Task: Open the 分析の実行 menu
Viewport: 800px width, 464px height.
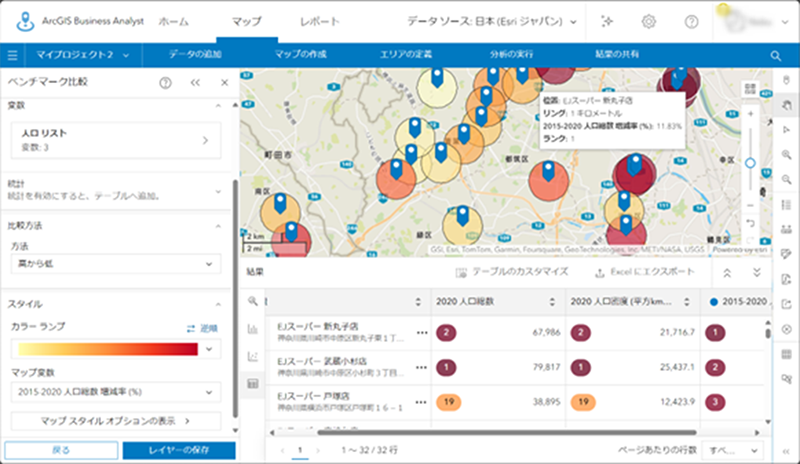Action: [511, 54]
